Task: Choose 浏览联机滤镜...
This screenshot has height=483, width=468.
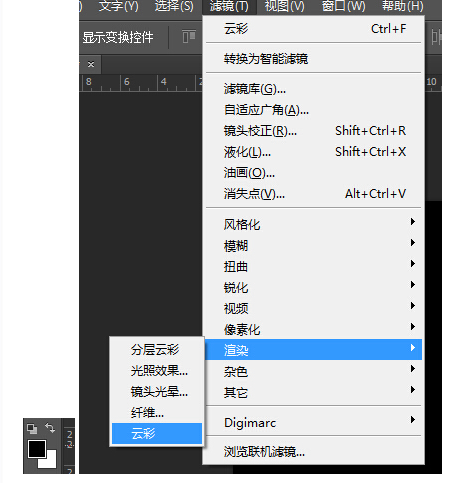Action: 314,452
